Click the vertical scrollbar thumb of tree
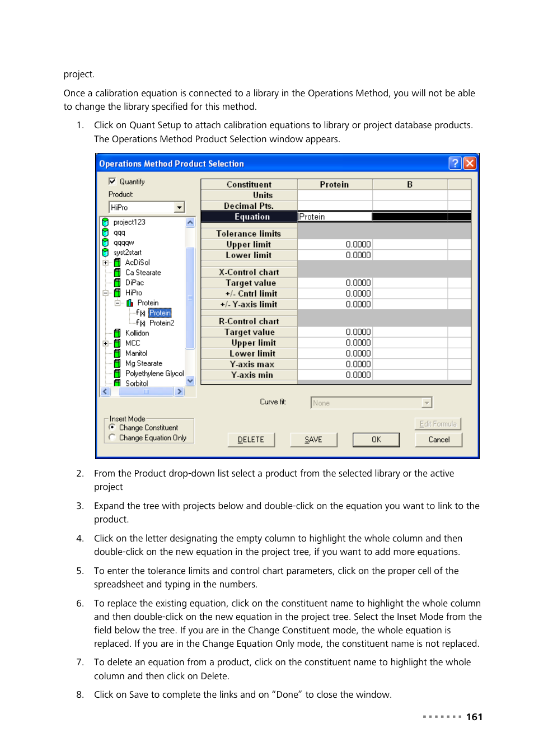The image size is (534, 756). [190, 297]
